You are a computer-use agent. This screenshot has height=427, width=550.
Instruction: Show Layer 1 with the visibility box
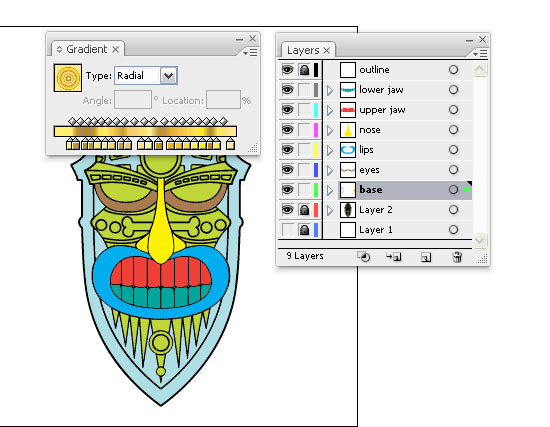coord(288,230)
